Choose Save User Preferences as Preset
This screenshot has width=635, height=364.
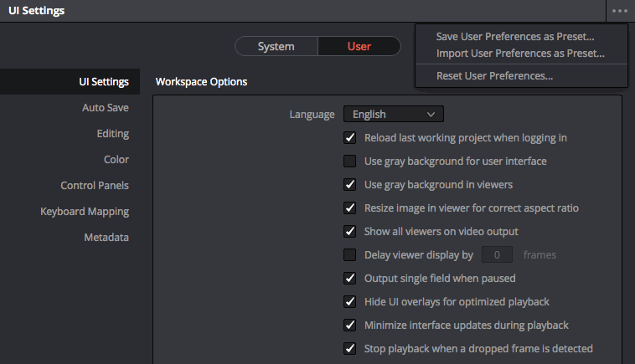pos(515,37)
